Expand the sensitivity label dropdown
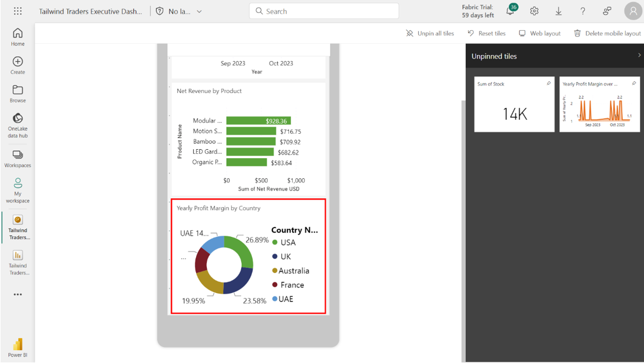644x363 pixels. point(199,11)
